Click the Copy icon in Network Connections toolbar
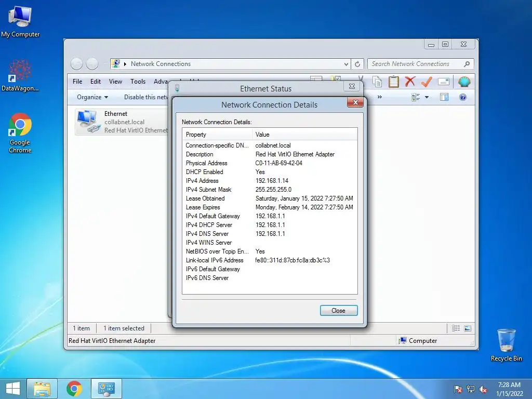The height and width of the screenshot is (399, 532). (377, 82)
